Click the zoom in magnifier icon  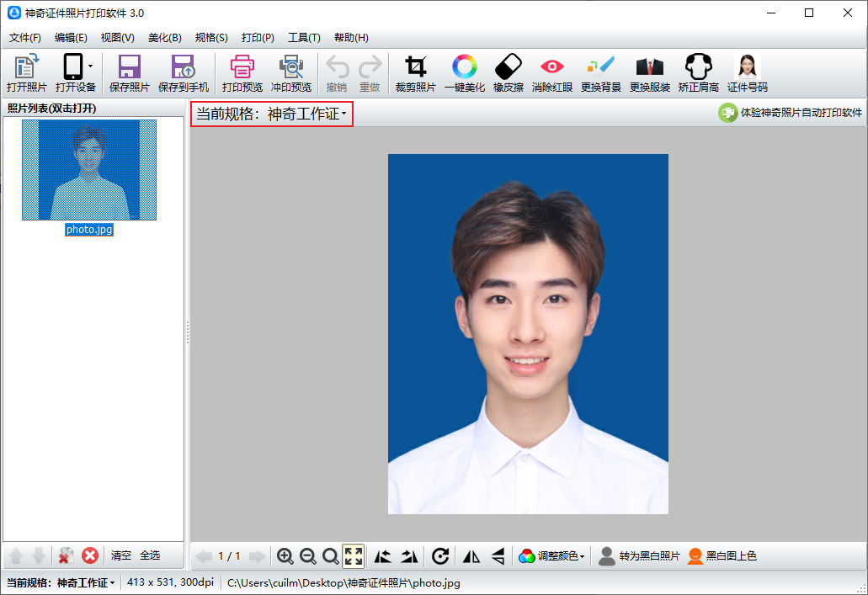285,556
